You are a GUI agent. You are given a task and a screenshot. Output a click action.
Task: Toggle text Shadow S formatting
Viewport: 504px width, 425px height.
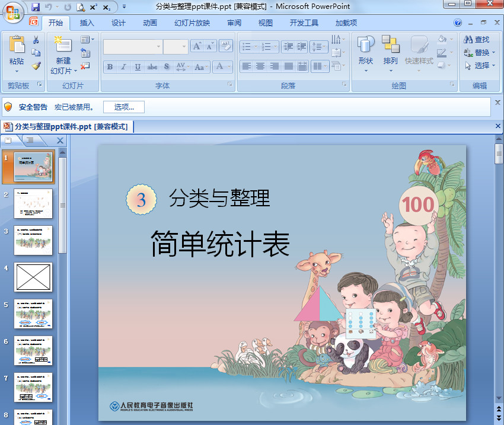pos(167,67)
